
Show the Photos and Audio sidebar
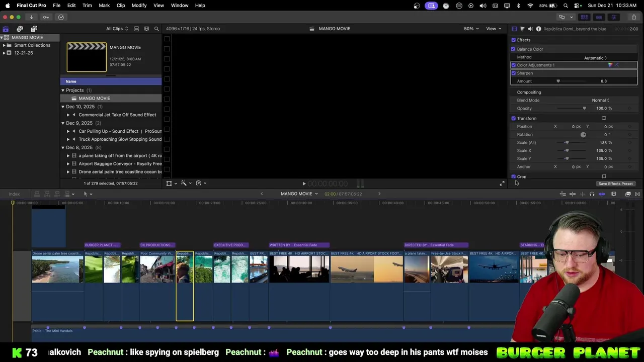[20, 29]
